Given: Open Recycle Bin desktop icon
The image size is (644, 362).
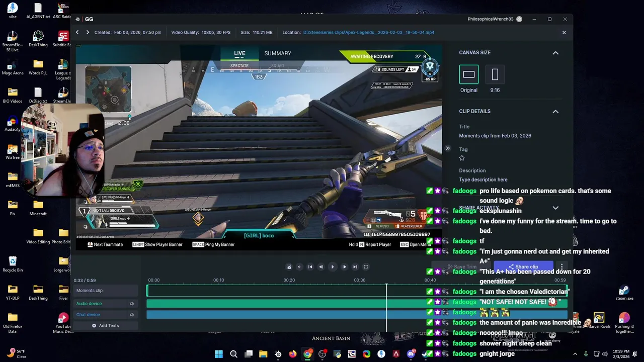Looking at the screenshot, I should 13,264.
